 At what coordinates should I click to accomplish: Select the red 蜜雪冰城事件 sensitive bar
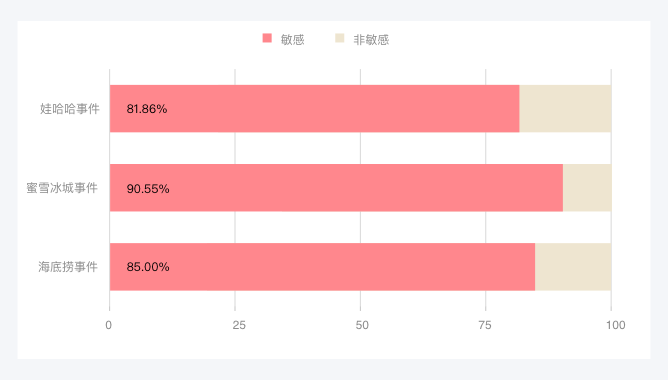[x=336, y=188]
